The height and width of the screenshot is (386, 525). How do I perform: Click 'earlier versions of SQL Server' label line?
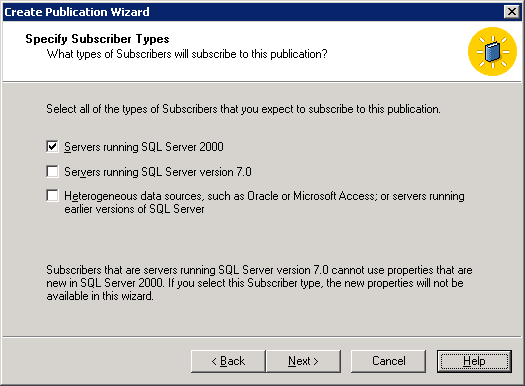coord(134,209)
